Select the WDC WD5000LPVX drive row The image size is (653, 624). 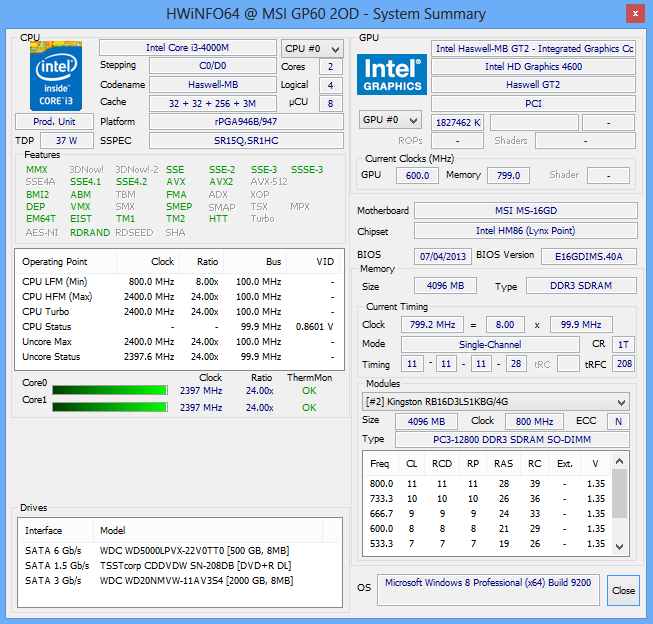pos(179,551)
